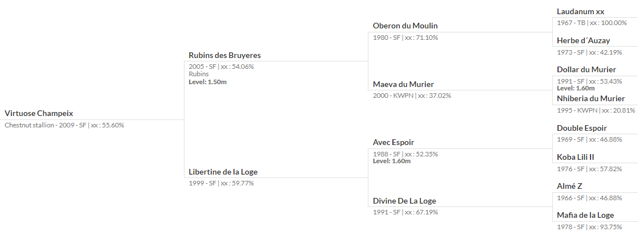Select Maeva du Murier in pedigree
The width and height of the screenshot is (644, 240).
click(x=403, y=84)
